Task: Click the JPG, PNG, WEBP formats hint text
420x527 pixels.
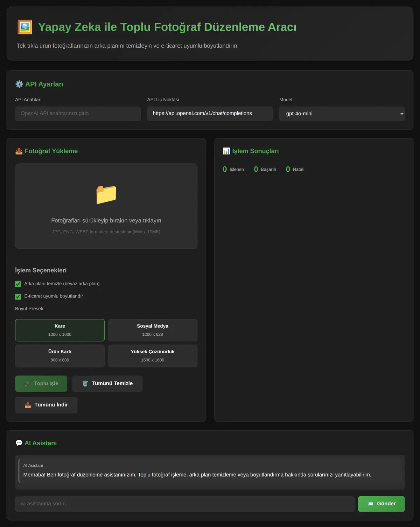Action: click(x=106, y=232)
